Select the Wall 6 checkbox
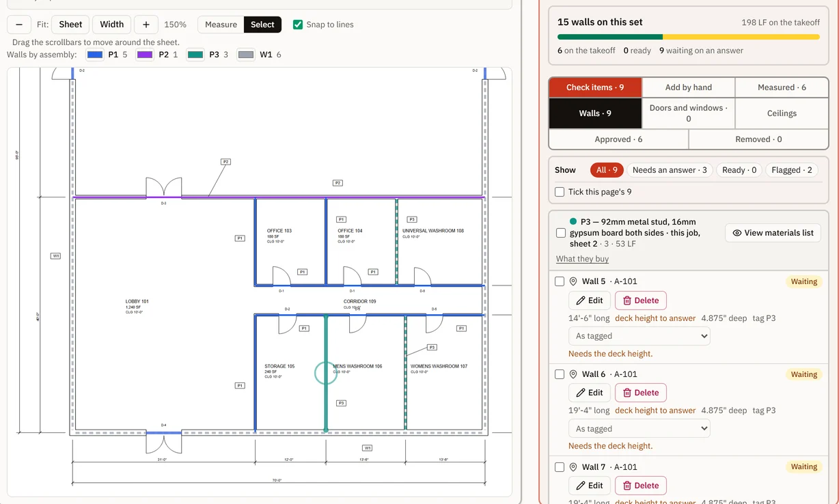The image size is (839, 504). 560,374
